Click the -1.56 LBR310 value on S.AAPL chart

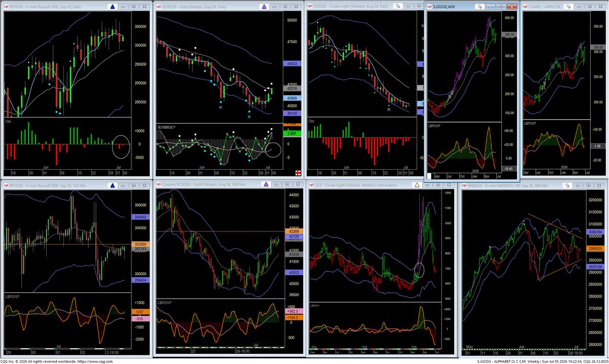coord(599,146)
